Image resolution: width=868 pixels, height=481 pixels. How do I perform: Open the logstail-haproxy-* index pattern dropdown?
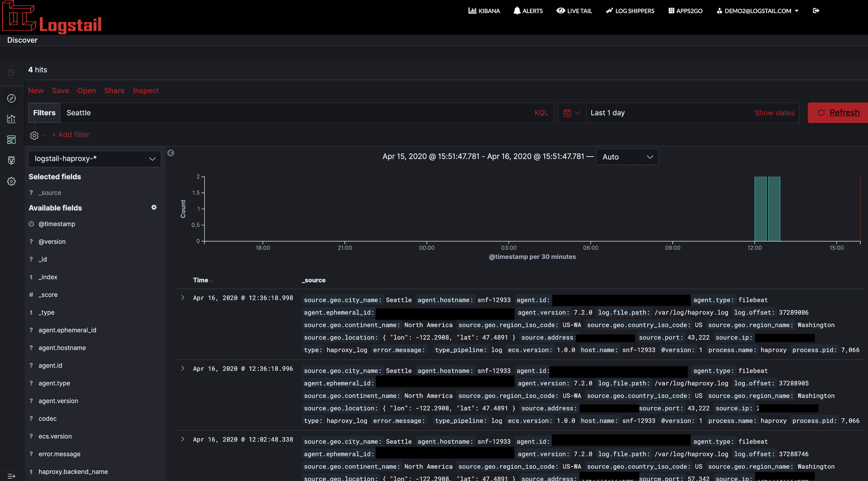coord(95,158)
